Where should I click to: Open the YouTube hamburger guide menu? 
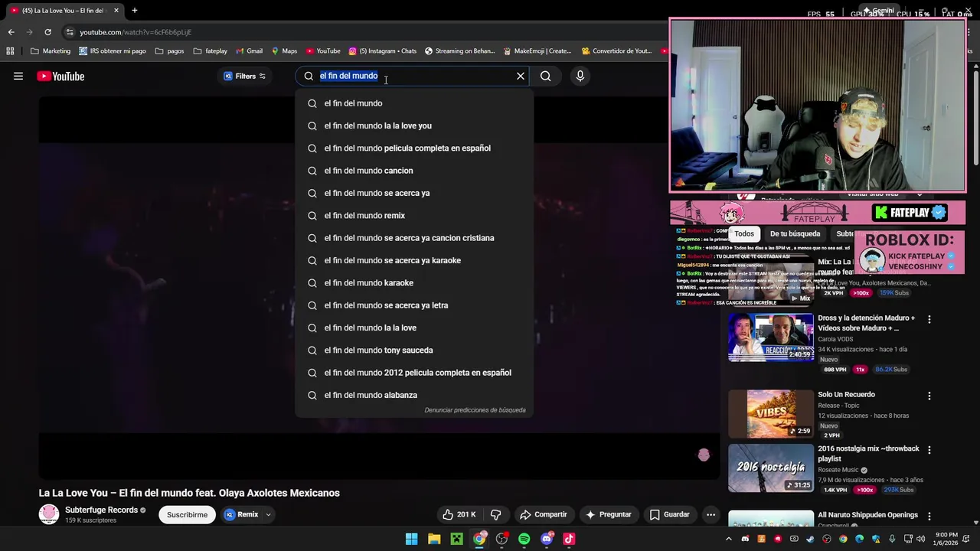point(18,76)
